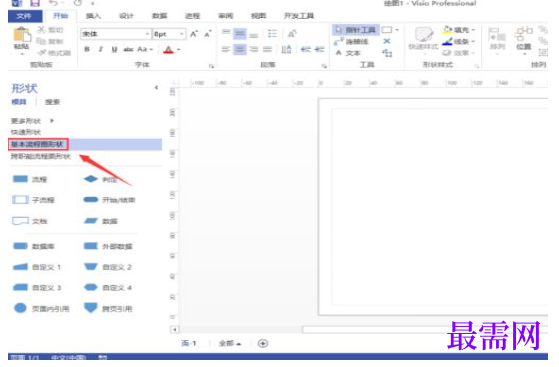This screenshot has width=559, height=367.
Task: Click the Stencils (模具) link
Action: (x=19, y=102)
